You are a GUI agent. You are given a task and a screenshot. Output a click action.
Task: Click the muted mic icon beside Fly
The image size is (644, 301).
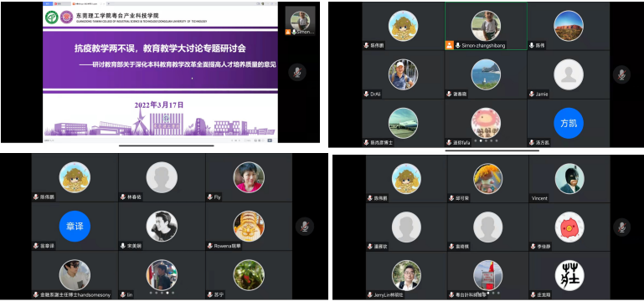tap(209, 197)
